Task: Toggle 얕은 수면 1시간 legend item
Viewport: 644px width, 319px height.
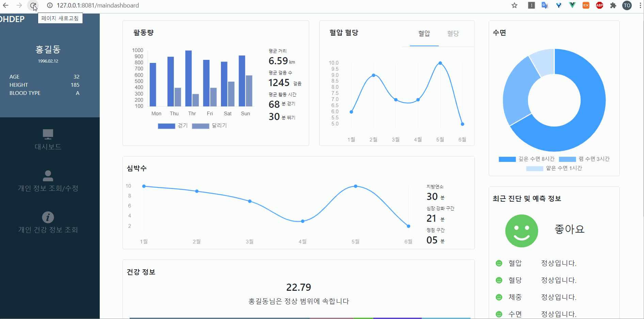Action: tap(554, 168)
